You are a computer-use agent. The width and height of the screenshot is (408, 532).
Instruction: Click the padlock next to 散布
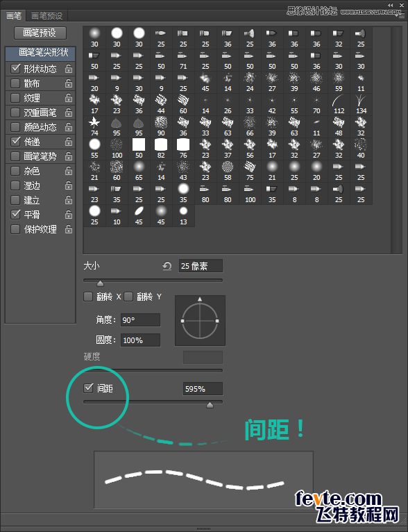pos(69,83)
